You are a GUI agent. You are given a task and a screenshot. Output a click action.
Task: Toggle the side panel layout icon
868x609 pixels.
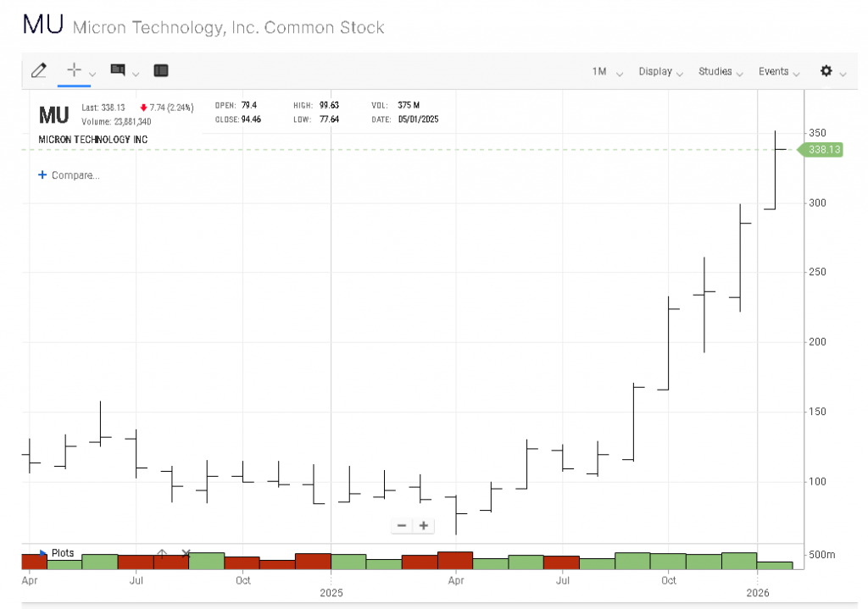pos(162,71)
